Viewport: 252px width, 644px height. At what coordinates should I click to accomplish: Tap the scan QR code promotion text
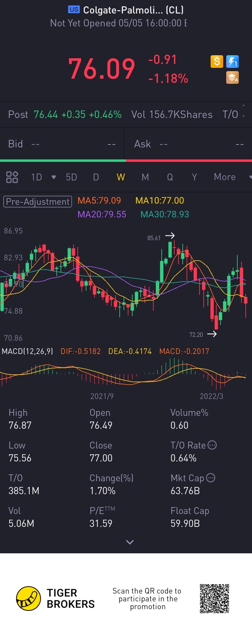click(147, 599)
